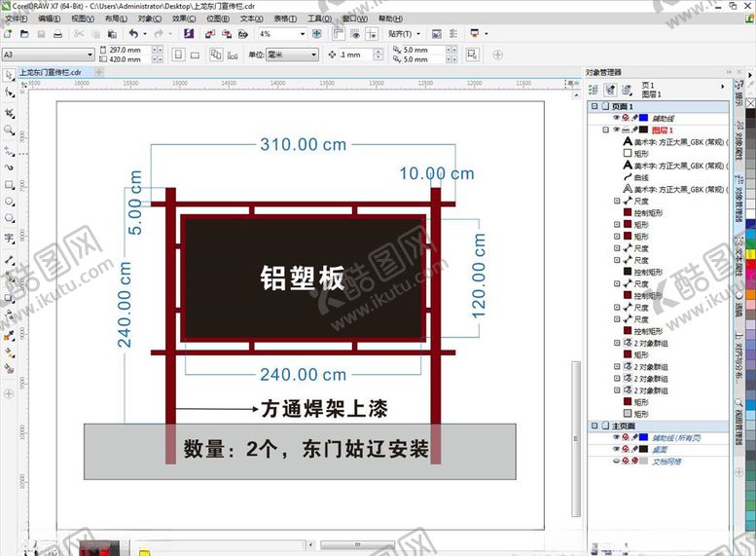Select the 曲线 object in object manager
This screenshot has height=556, width=756.
coord(643,177)
